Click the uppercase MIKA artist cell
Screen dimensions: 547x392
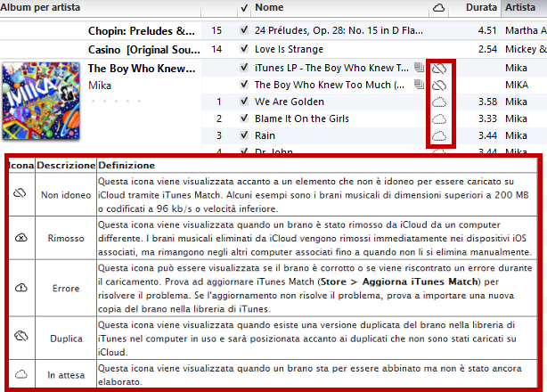(x=517, y=85)
